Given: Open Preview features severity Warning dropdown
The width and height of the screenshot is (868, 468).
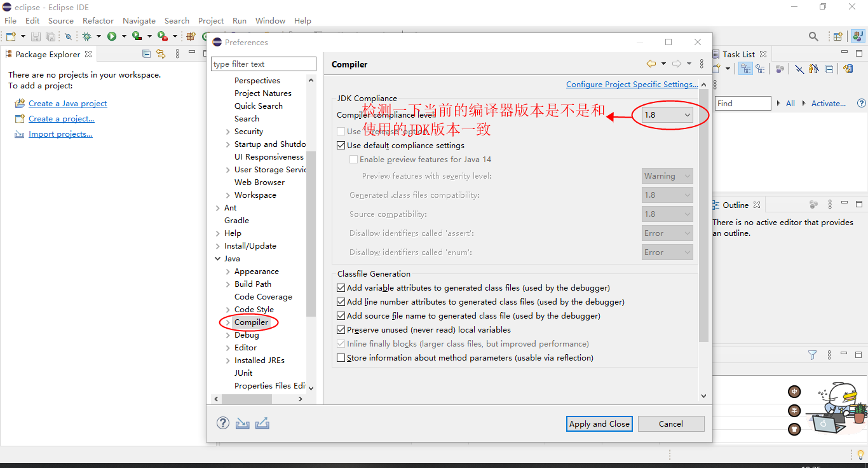Looking at the screenshot, I should click(667, 176).
